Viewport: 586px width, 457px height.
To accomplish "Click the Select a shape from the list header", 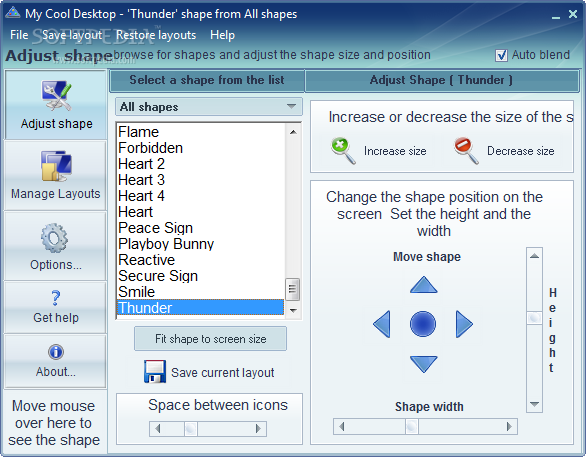I will [x=207, y=80].
